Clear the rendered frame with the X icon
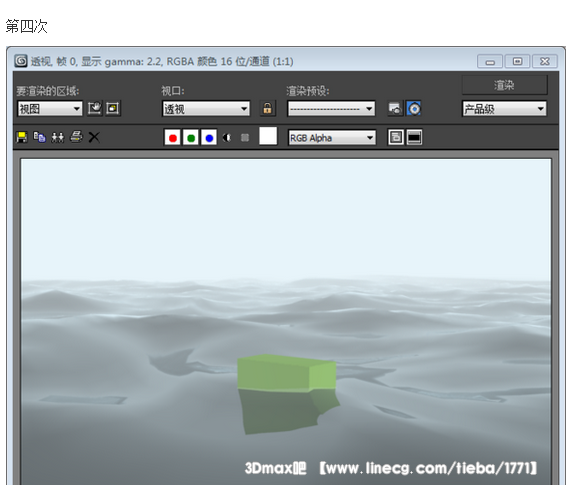This screenshot has height=485, width=566. 94,137
